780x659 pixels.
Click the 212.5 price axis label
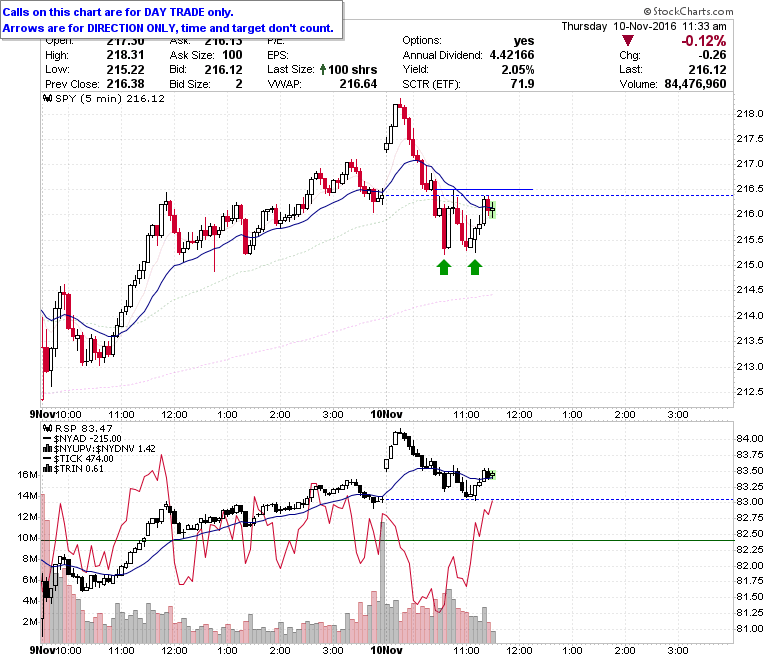click(x=750, y=391)
